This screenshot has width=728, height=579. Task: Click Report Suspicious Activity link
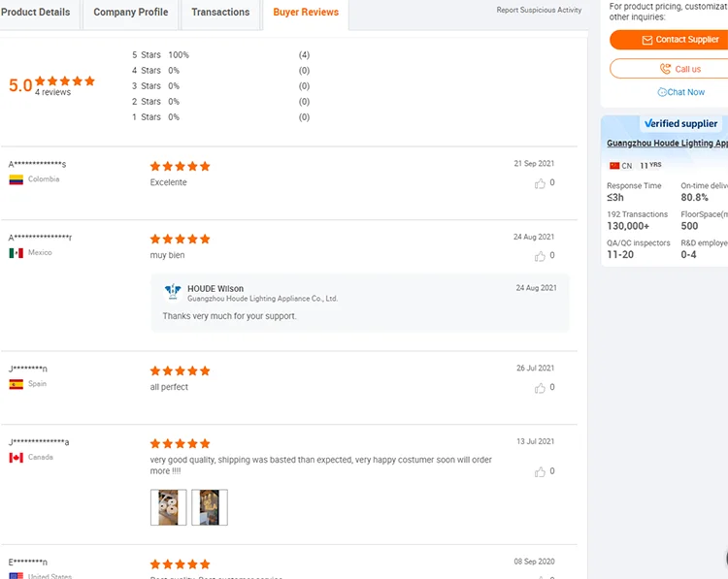pos(539,10)
